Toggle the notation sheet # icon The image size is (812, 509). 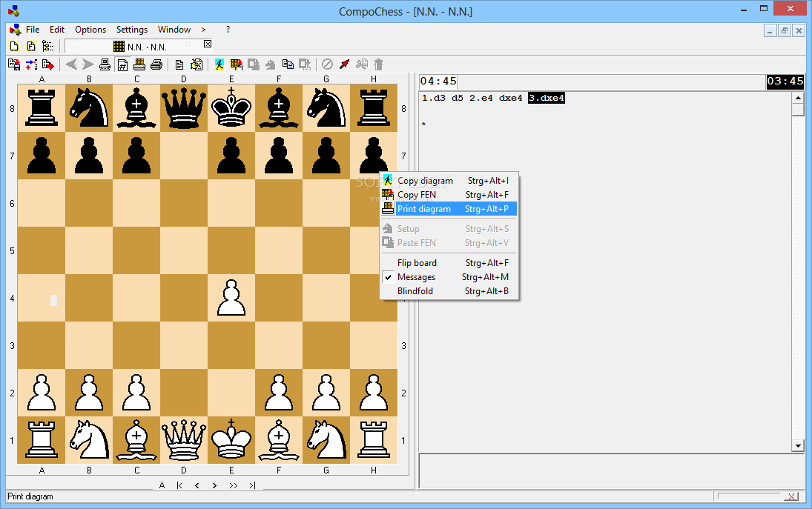pyautogui.click(x=123, y=64)
